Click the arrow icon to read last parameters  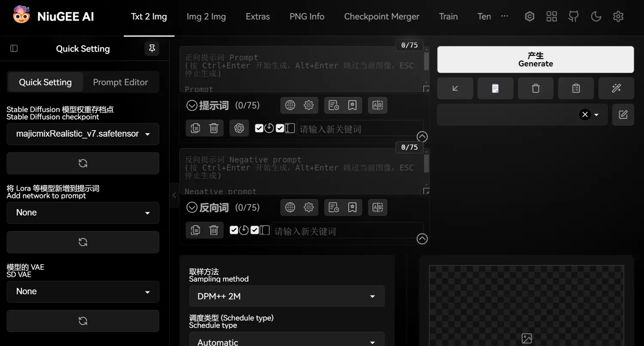point(455,88)
